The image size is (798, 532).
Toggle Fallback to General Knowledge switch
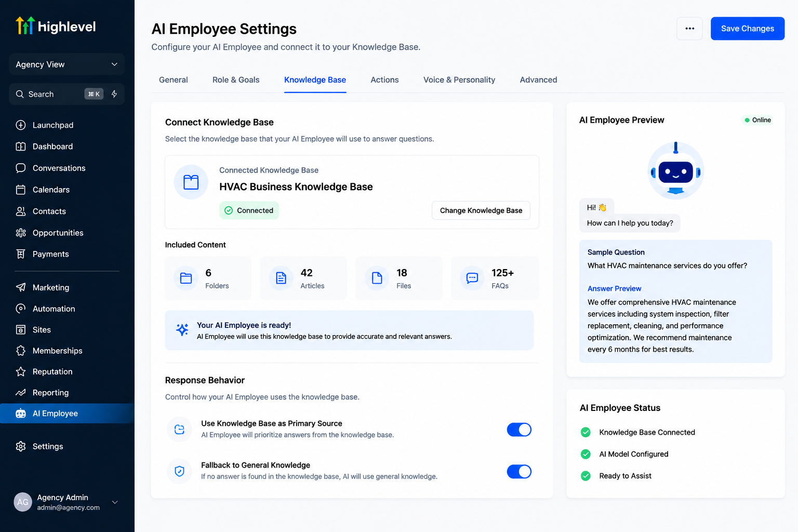(519, 472)
